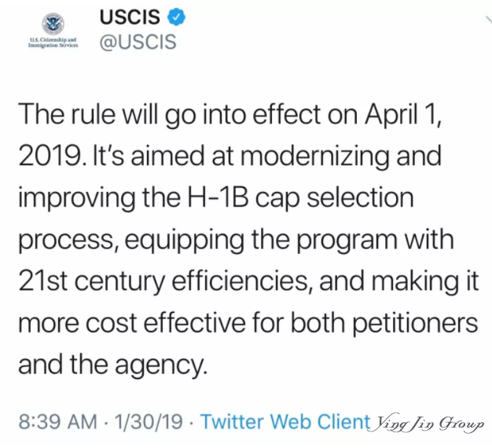492x448 pixels.
Task: Open the USCIS display name profile link
Action: 130,17
